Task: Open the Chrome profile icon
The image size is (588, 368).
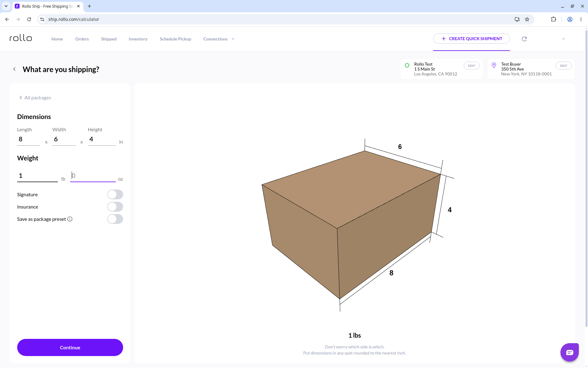Action: pyautogui.click(x=570, y=19)
